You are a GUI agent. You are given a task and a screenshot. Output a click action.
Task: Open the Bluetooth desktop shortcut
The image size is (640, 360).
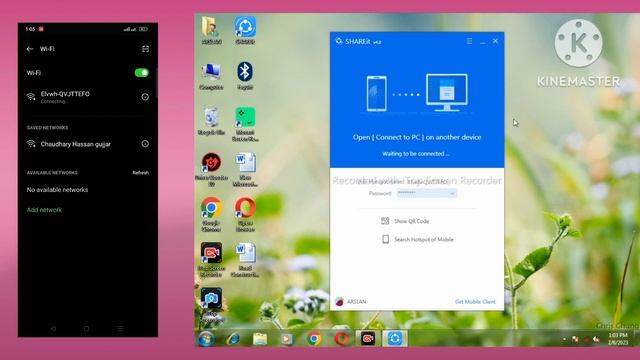[245, 76]
